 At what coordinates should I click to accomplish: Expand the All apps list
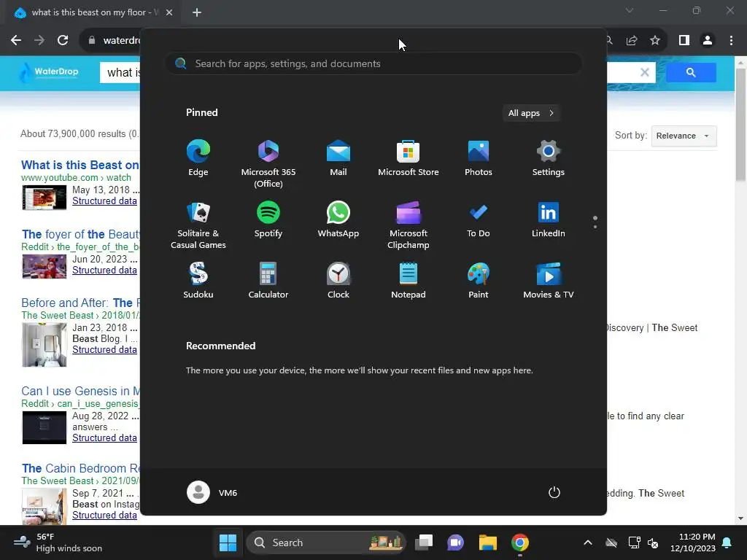point(531,113)
